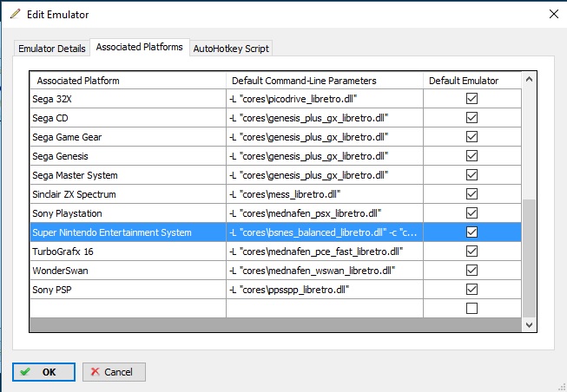The image size is (567, 392).
Task: Select the Sega Game Gear row
Action: [128, 137]
